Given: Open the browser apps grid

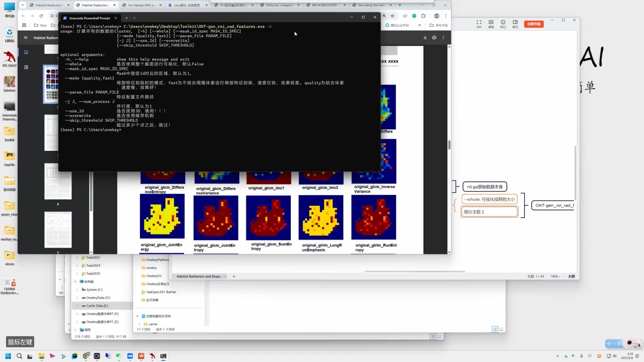Looking at the screenshot, I should tap(24, 25).
